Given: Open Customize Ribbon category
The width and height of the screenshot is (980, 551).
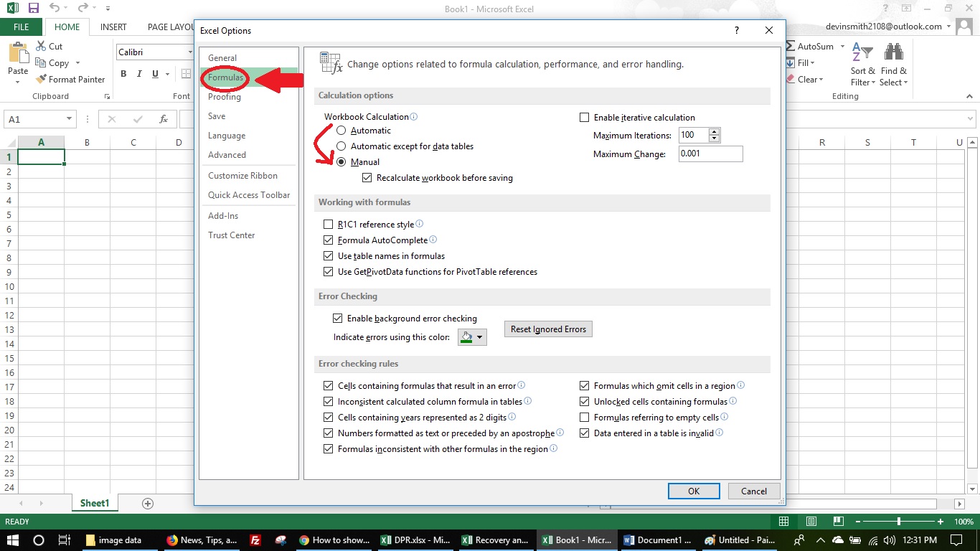Looking at the screenshot, I should (x=248, y=176).
